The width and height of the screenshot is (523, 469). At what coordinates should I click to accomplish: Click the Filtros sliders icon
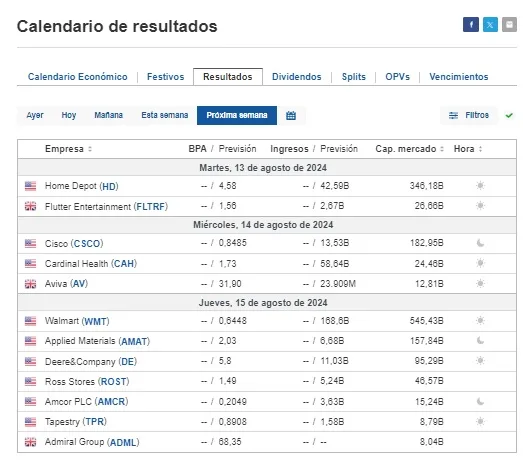453,115
